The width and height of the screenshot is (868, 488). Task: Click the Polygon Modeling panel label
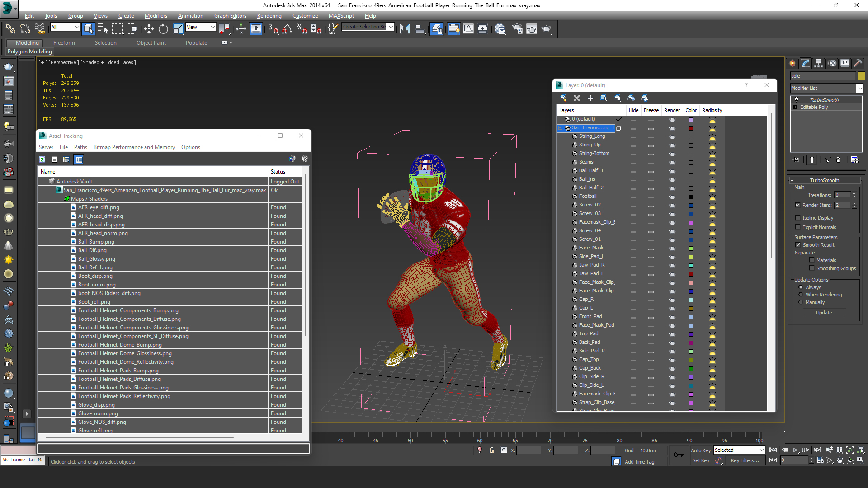30,52
